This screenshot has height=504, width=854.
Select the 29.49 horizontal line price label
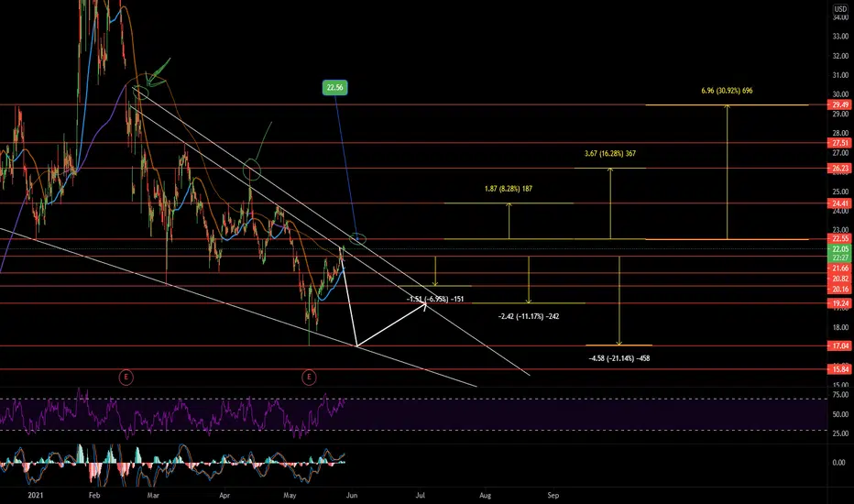pyautogui.click(x=839, y=104)
